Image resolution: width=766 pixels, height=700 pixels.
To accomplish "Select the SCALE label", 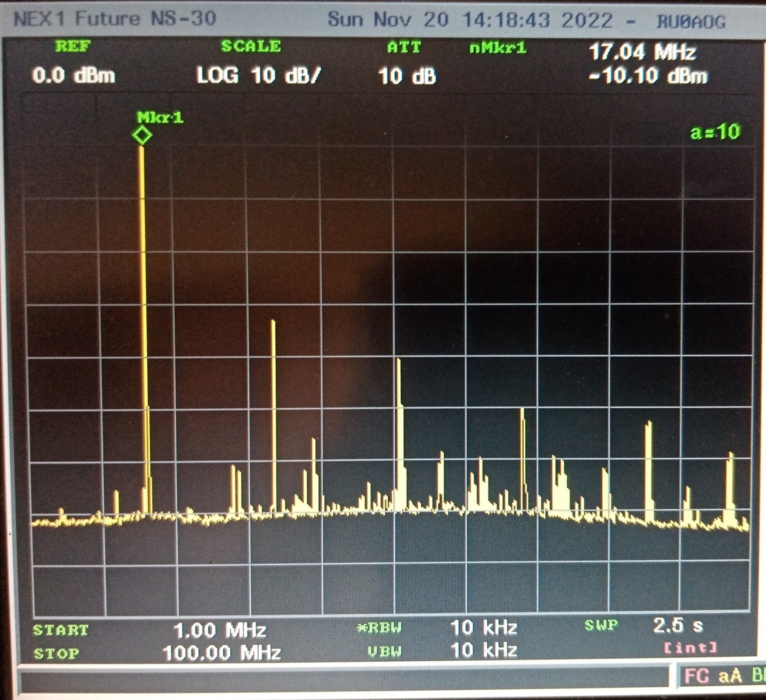I will click(x=251, y=46).
